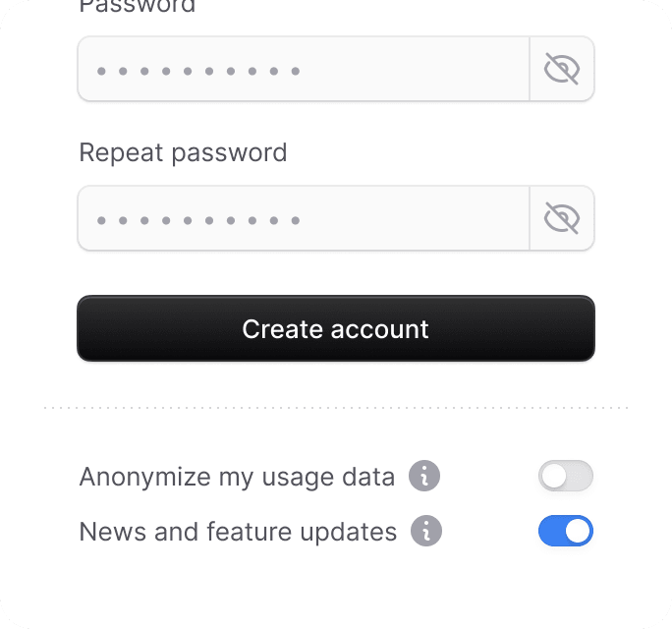Focus the Repeat password input field

point(304,218)
